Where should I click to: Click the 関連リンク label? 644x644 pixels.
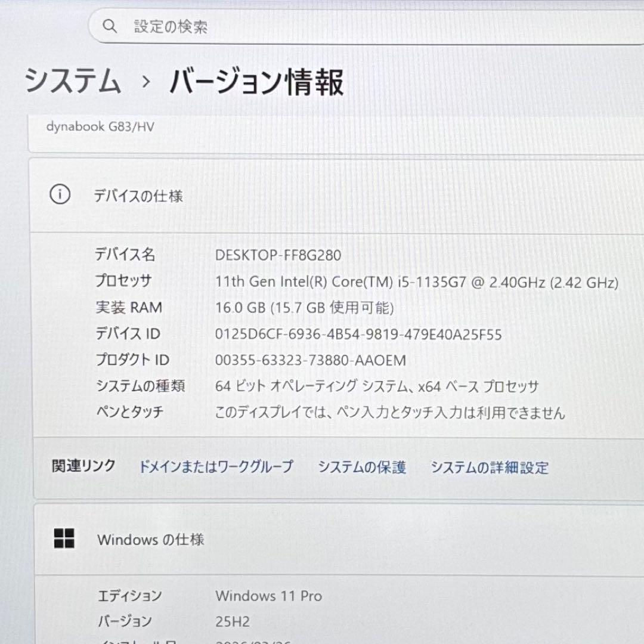[83, 466]
